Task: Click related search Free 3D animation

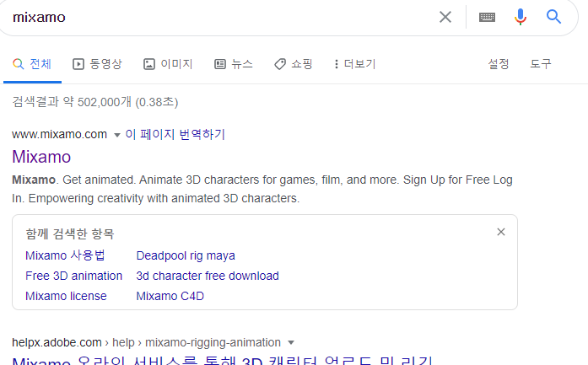Action: [x=74, y=276]
